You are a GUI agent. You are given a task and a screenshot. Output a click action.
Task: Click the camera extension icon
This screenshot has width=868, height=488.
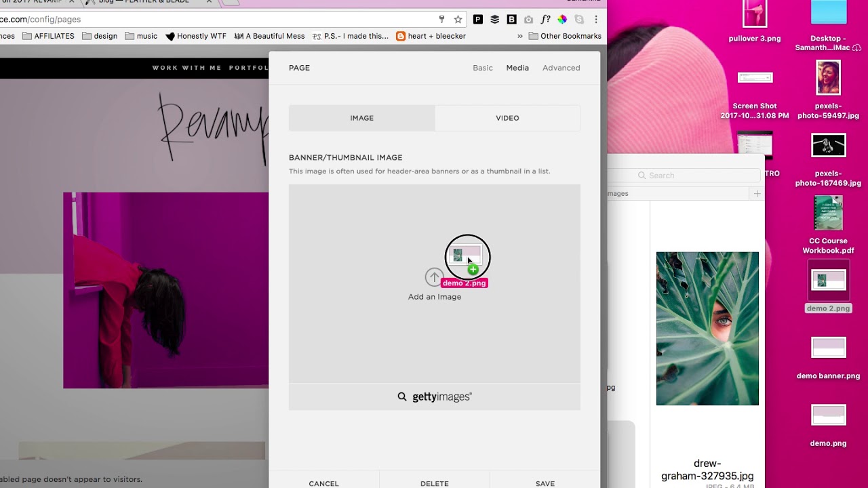(528, 20)
